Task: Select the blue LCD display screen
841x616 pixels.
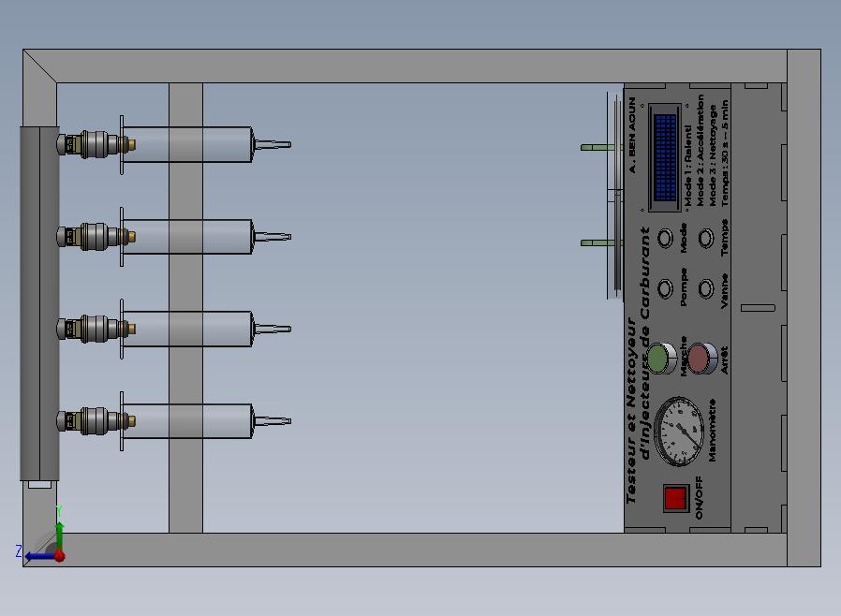Action: 666,157
